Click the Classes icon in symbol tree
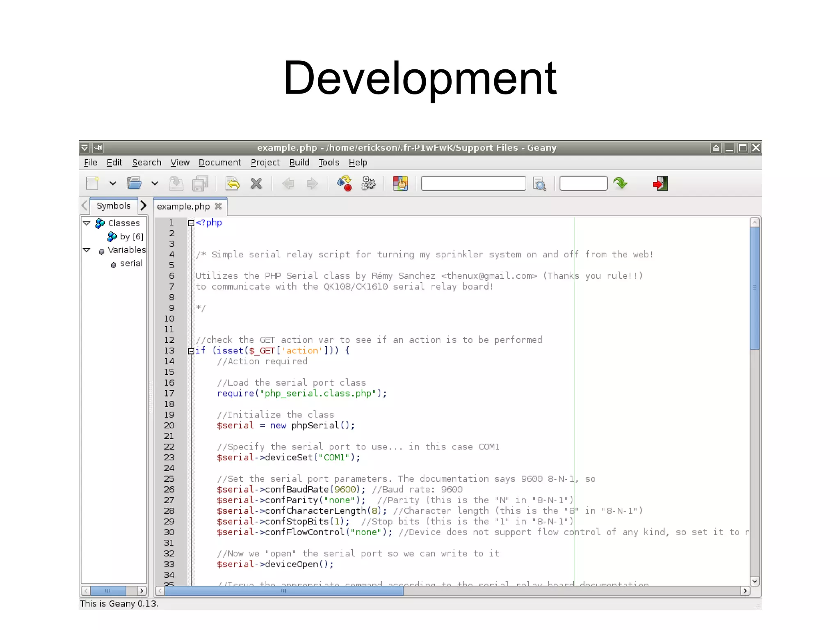The height and width of the screenshot is (630, 840). tap(100, 223)
